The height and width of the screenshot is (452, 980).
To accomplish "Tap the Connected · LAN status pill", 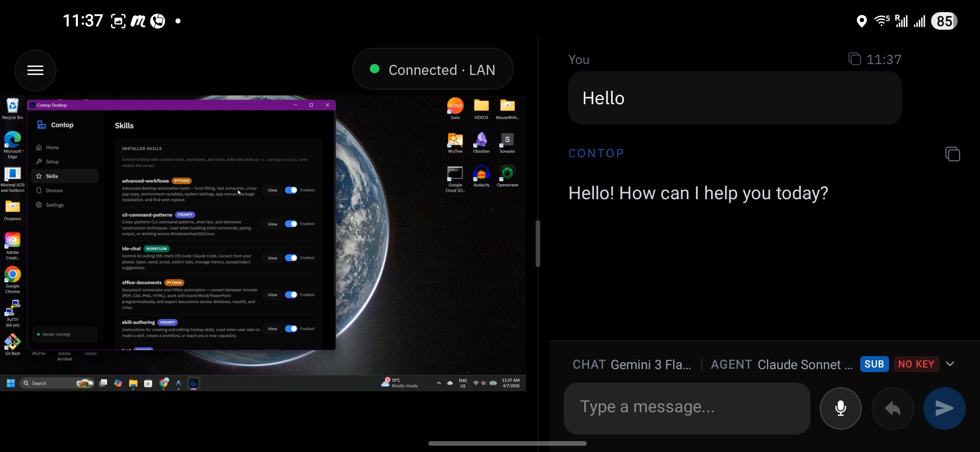I will point(433,69).
